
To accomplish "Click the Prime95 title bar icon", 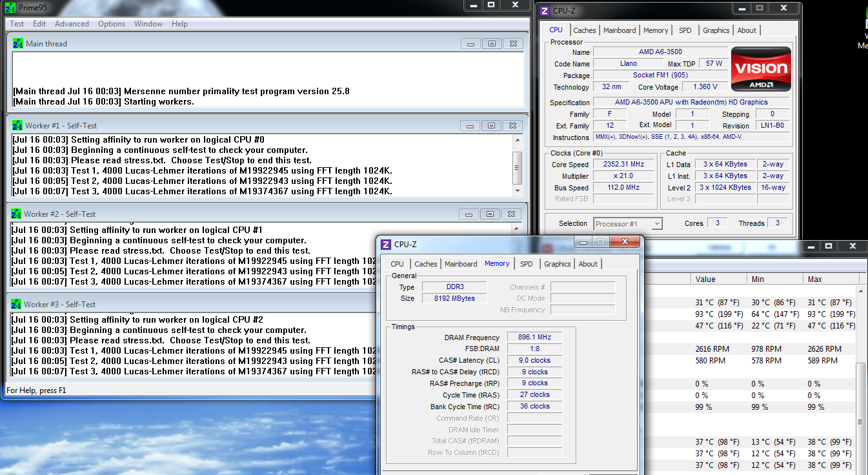I will coord(10,8).
